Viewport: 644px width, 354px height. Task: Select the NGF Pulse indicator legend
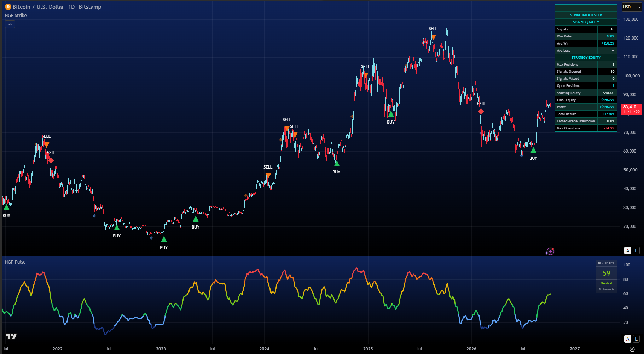coord(15,262)
